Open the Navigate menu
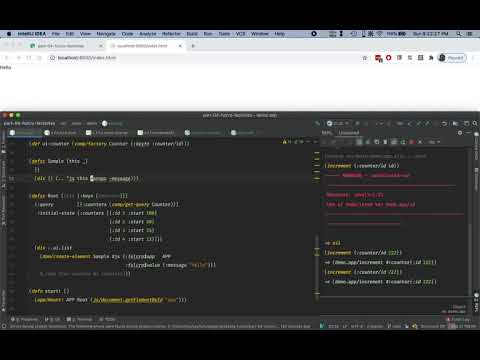Image resolution: width=480 pixels, height=360 pixels. click(106, 34)
